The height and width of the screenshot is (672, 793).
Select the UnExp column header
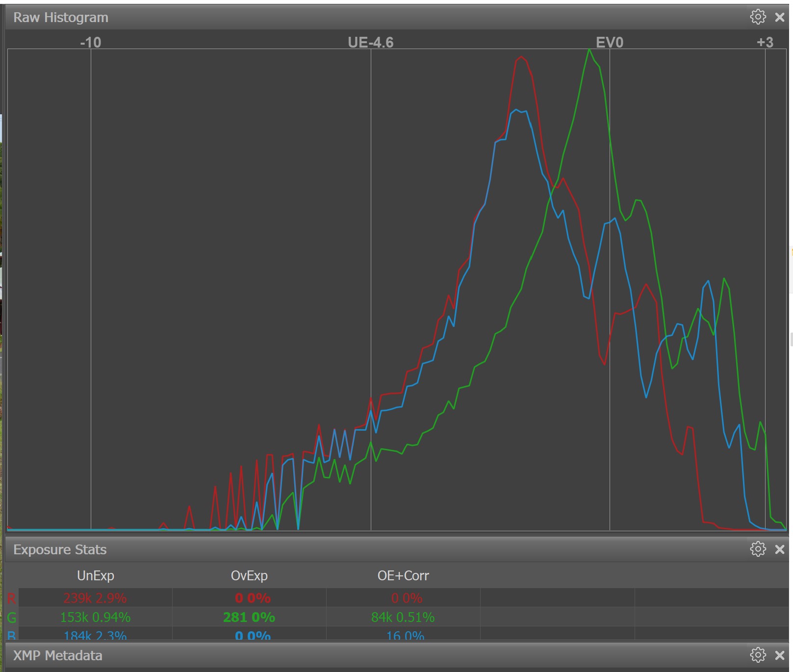pos(95,575)
